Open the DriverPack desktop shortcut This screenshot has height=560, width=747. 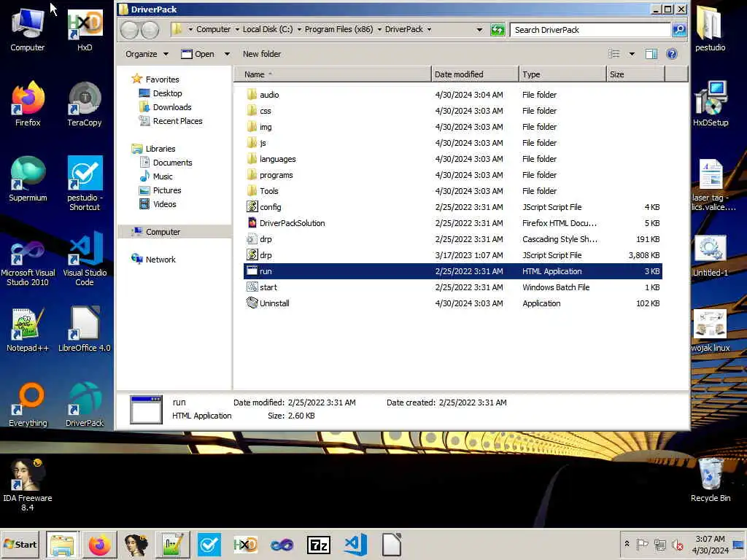click(85, 405)
